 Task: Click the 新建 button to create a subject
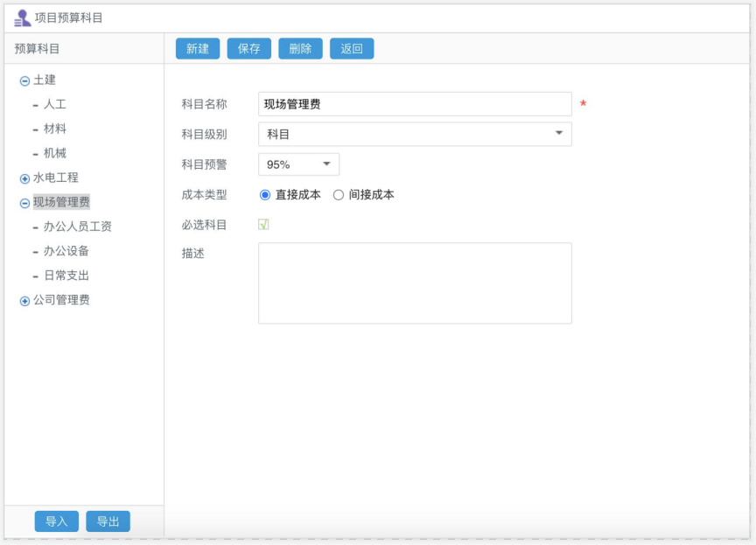197,48
